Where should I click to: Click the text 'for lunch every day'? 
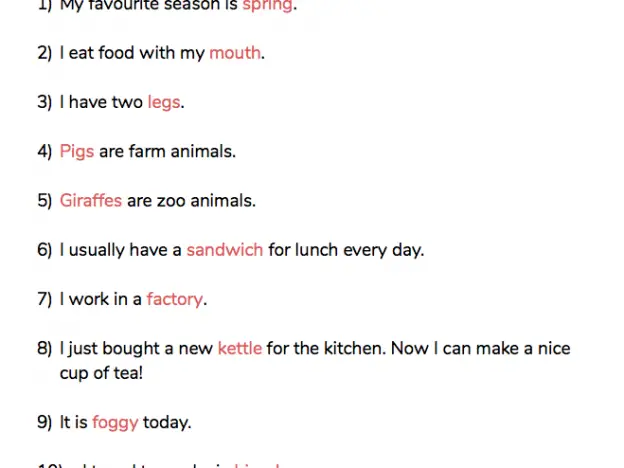pos(345,250)
